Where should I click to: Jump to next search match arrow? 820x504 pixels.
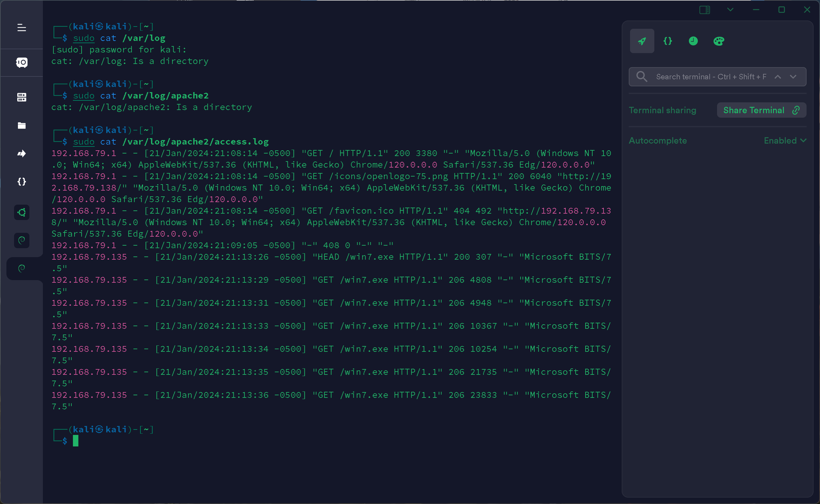793,77
